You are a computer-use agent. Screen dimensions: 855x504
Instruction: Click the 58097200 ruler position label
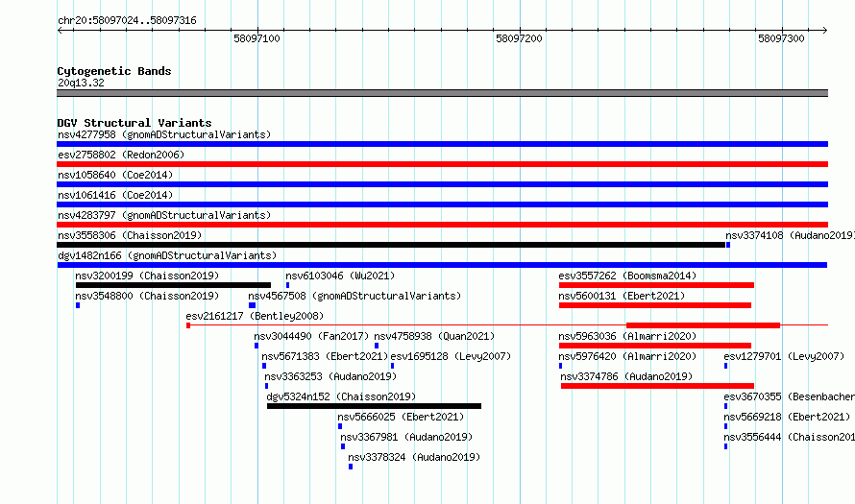coord(519,38)
